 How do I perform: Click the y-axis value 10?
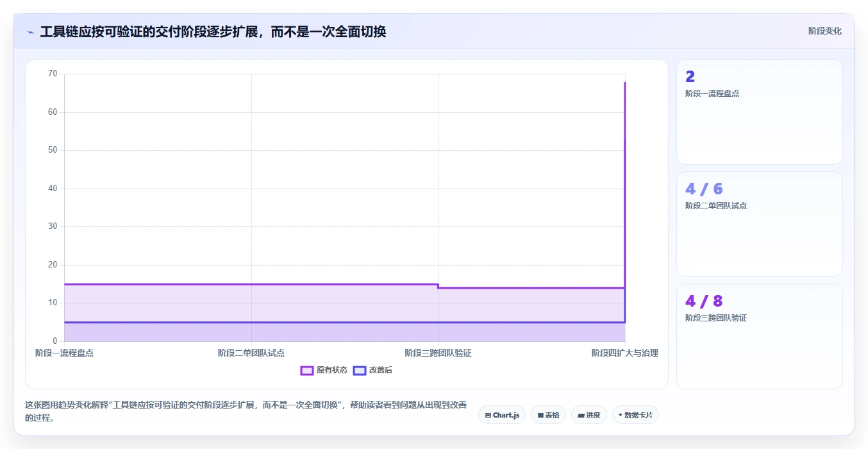tap(53, 303)
